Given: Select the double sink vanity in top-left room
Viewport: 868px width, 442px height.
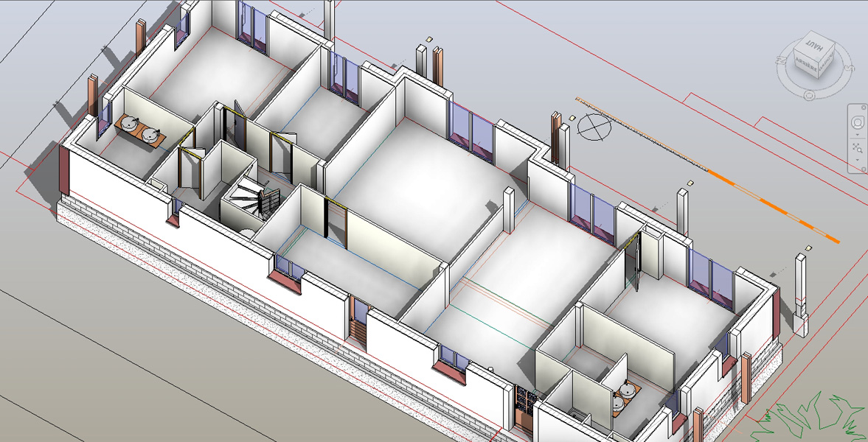Looking at the screenshot, I should (139, 128).
